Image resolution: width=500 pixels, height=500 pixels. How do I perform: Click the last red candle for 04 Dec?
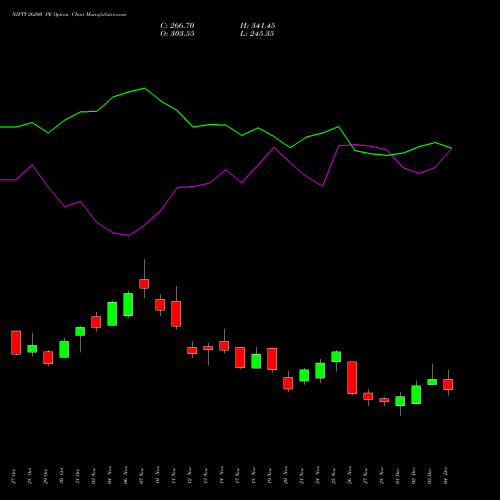(448, 384)
